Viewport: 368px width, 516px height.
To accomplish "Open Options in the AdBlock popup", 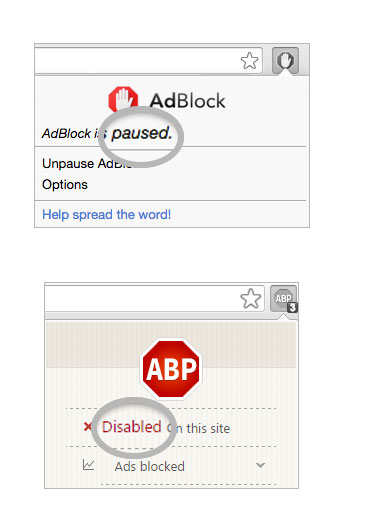I will coord(65,184).
